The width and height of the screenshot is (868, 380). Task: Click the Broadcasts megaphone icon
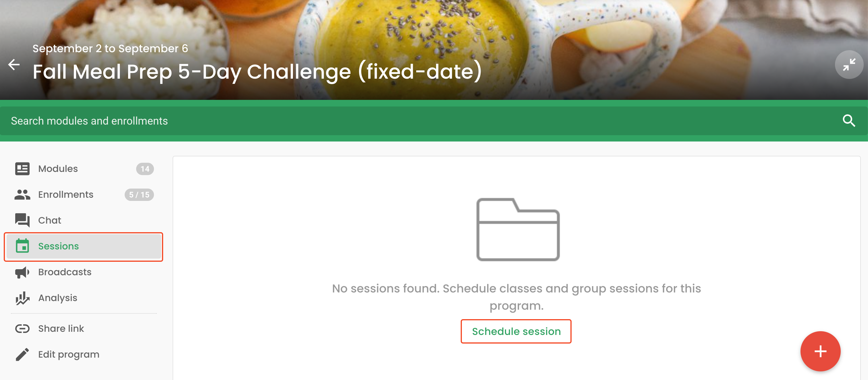point(22,272)
